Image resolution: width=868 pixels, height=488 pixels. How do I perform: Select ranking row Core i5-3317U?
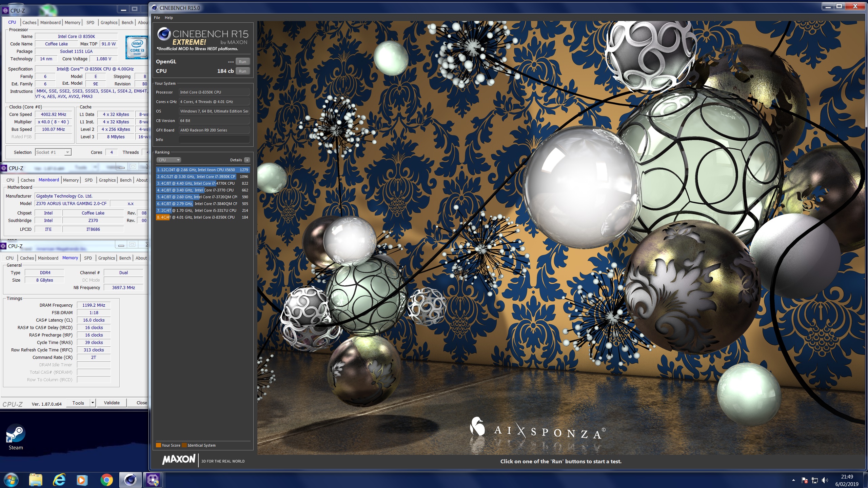coord(203,210)
